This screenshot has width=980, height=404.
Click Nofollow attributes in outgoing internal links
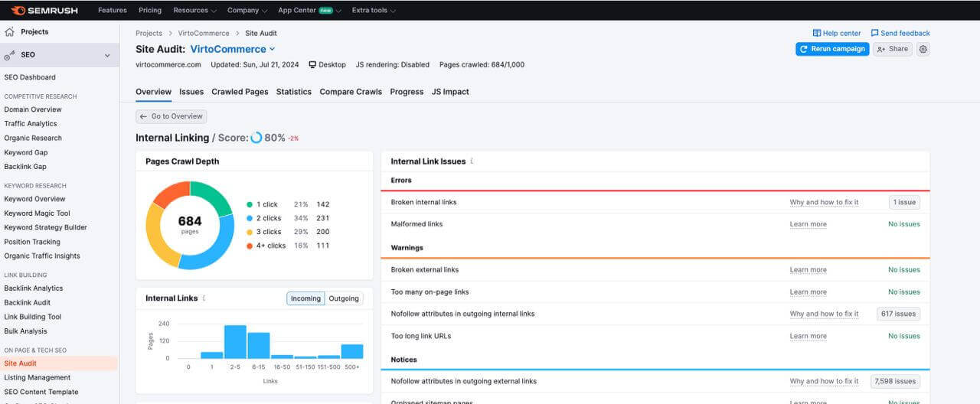[x=462, y=314]
